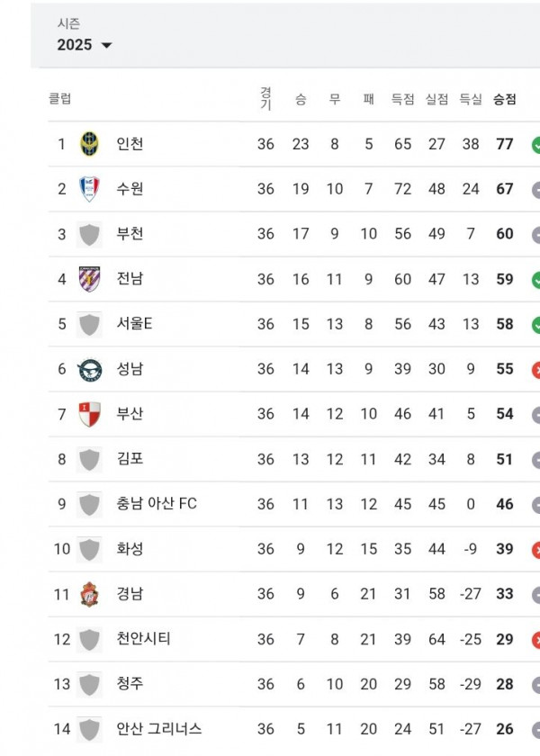
Task: Click the Jeonnam club crest icon
Action: click(89, 279)
